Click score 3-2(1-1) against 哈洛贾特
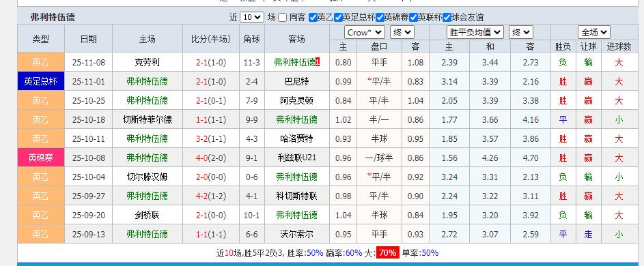This screenshot has width=644, height=266. coord(211,138)
